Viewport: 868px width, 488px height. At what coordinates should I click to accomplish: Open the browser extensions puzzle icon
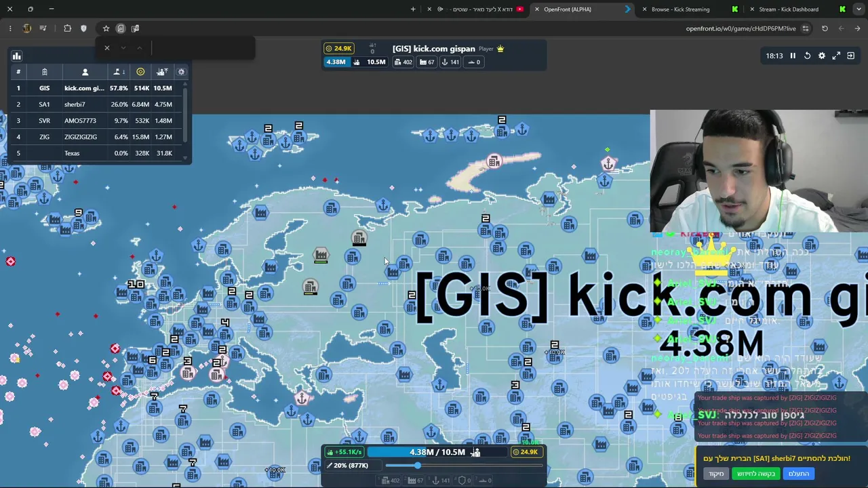click(x=67, y=28)
